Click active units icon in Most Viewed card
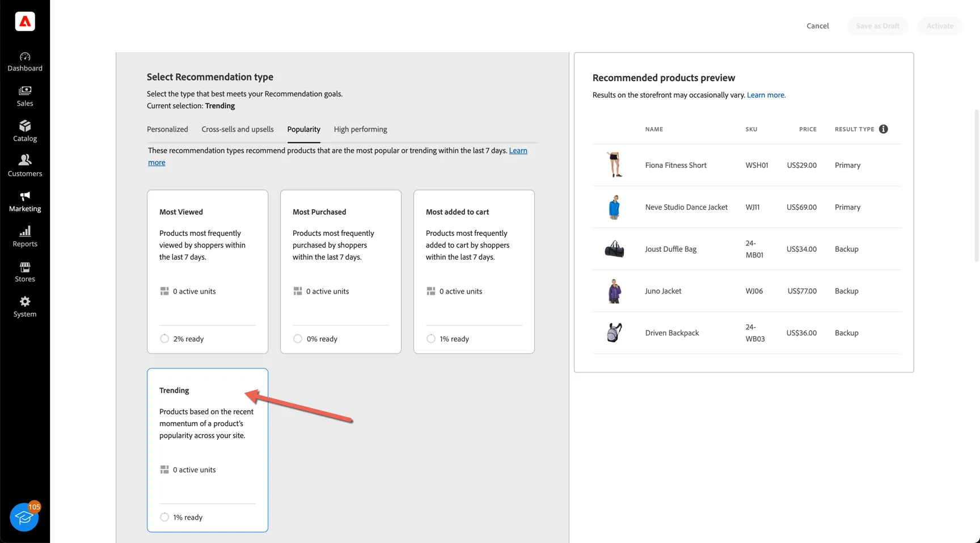Viewport: 980px width, 543px height. [x=164, y=291]
